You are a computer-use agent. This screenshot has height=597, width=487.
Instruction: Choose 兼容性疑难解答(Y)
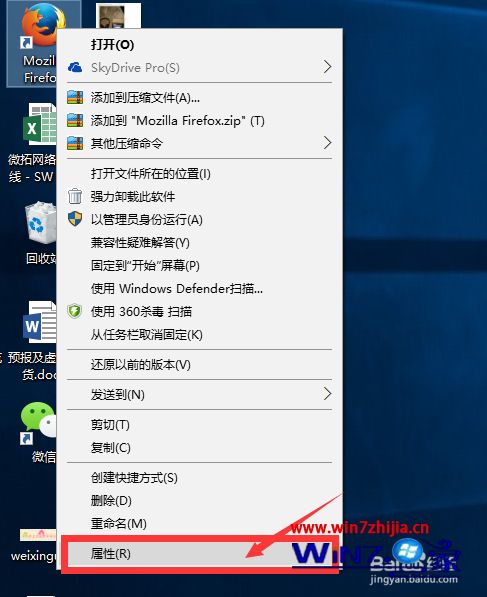click(x=200, y=243)
